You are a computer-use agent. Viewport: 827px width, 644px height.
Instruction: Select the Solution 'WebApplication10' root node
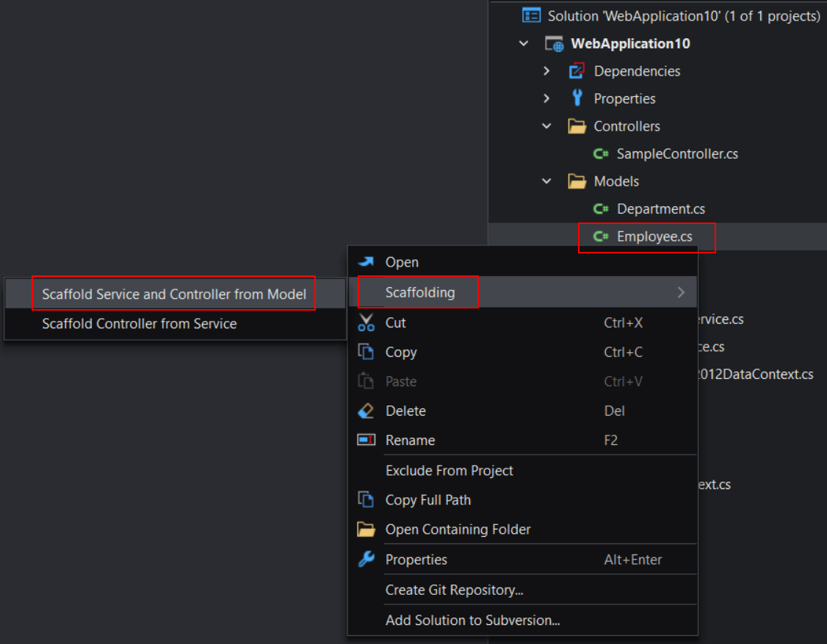pyautogui.click(x=683, y=15)
